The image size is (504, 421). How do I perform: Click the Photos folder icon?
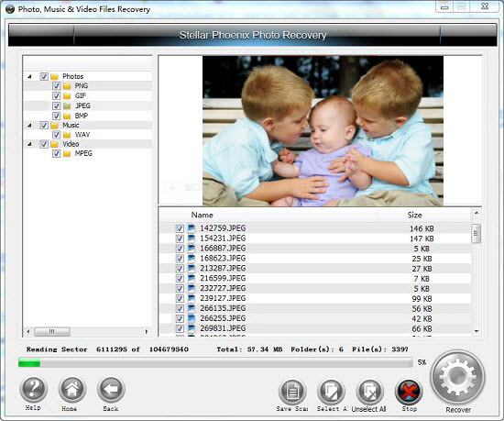tap(54, 76)
